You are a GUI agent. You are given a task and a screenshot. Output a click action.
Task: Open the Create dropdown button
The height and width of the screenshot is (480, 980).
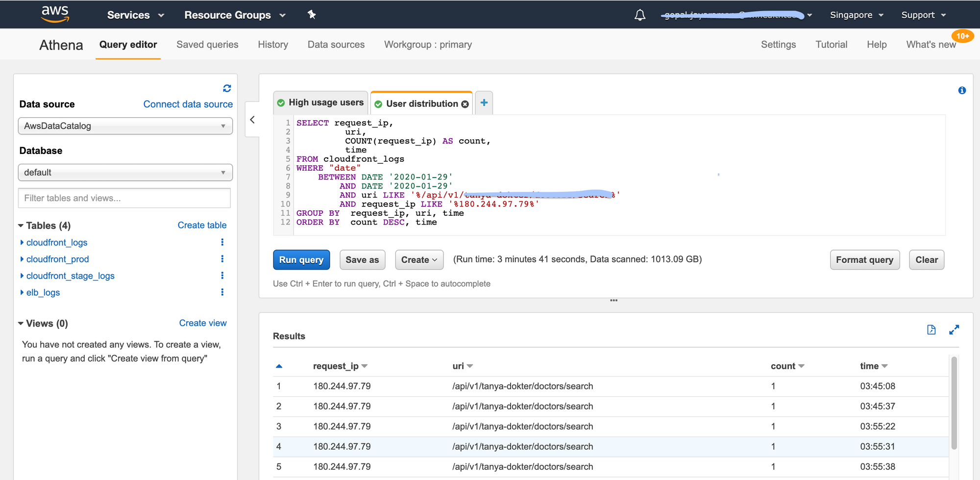419,260
